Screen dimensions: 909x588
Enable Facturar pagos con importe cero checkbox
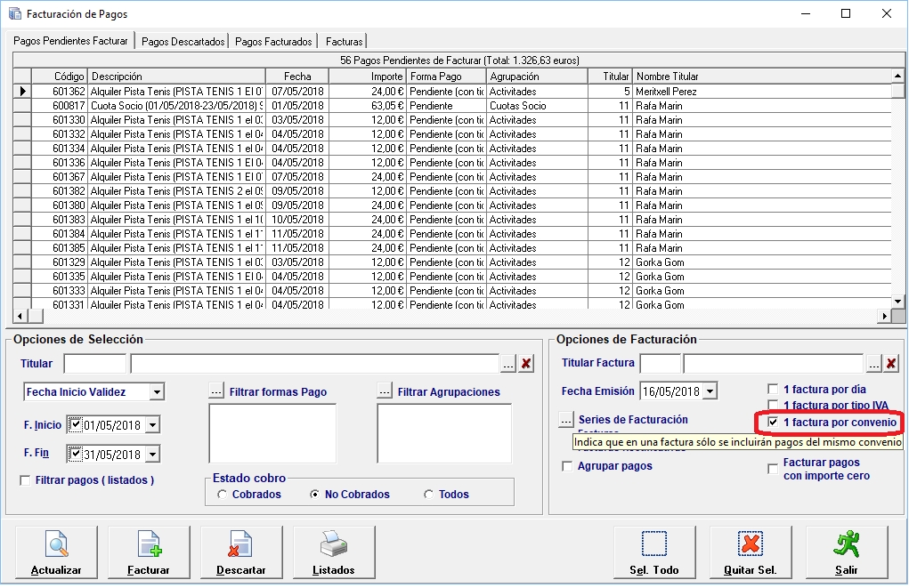coord(773,469)
